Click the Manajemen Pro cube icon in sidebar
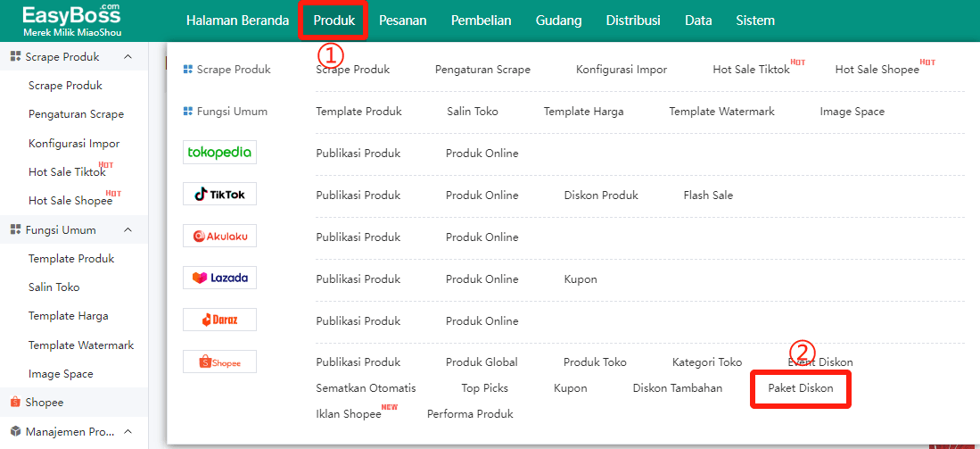 [x=16, y=431]
